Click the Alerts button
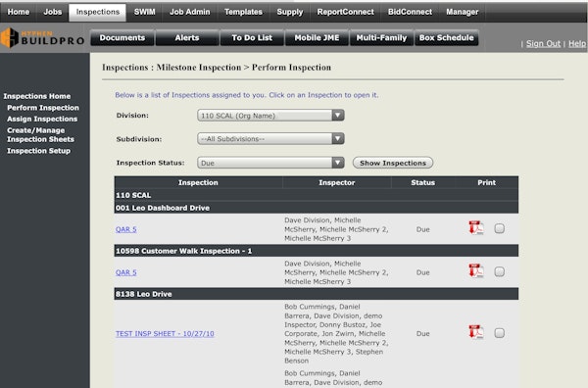The height and width of the screenshot is (388, 588). [x=187, y=38]
